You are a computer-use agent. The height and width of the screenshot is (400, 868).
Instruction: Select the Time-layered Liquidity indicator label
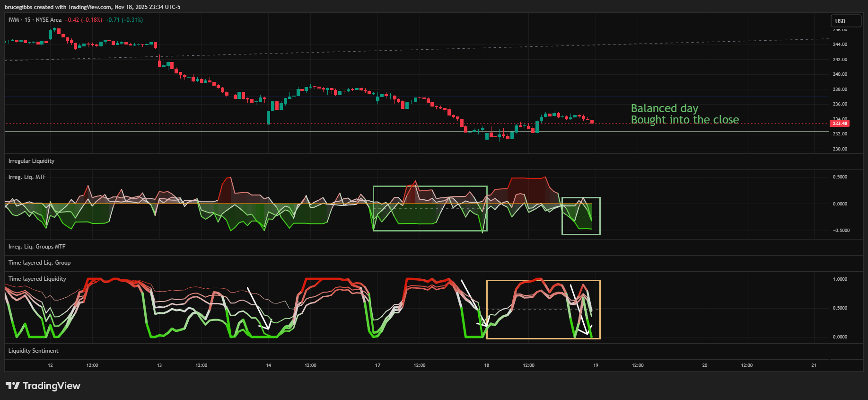(37, 279)
